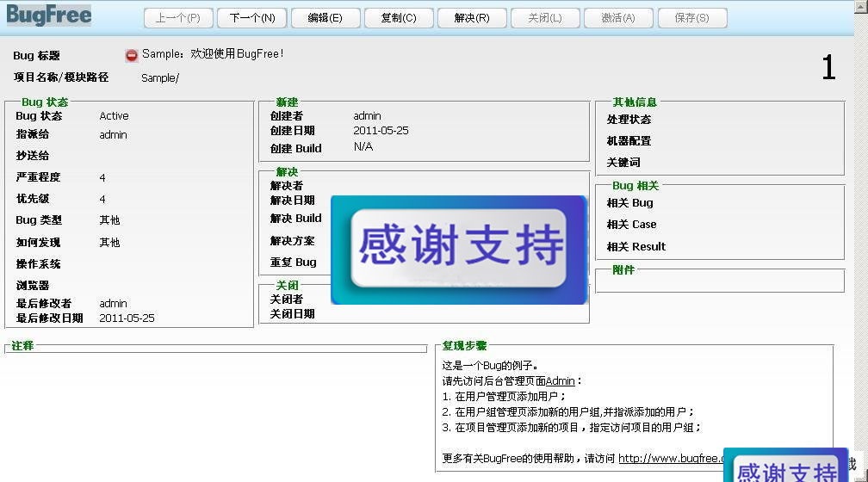
Task: Go to previous bug with 上一个(P)
Action: pos(178,18)
